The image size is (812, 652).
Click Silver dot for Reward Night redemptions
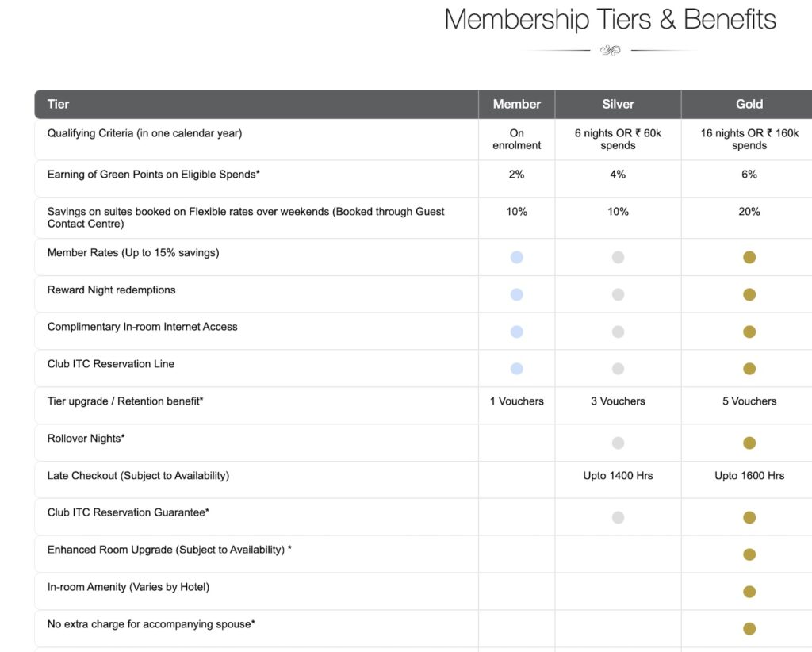[618, 294]
